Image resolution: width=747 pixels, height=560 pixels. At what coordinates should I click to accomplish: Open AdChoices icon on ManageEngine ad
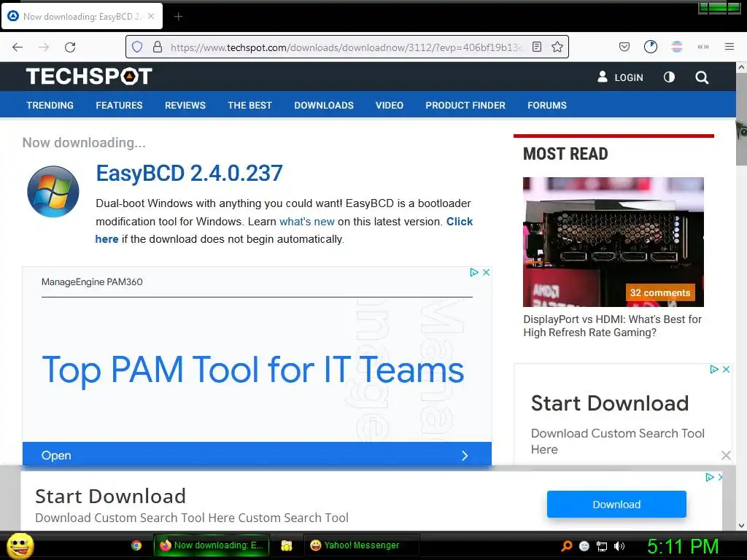coord(474,273)
